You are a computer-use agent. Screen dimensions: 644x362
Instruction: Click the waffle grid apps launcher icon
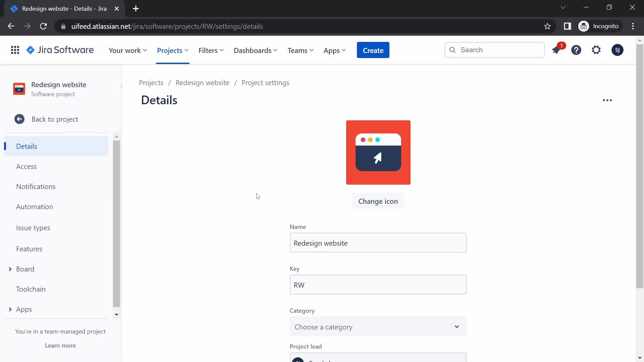(15, 50)
